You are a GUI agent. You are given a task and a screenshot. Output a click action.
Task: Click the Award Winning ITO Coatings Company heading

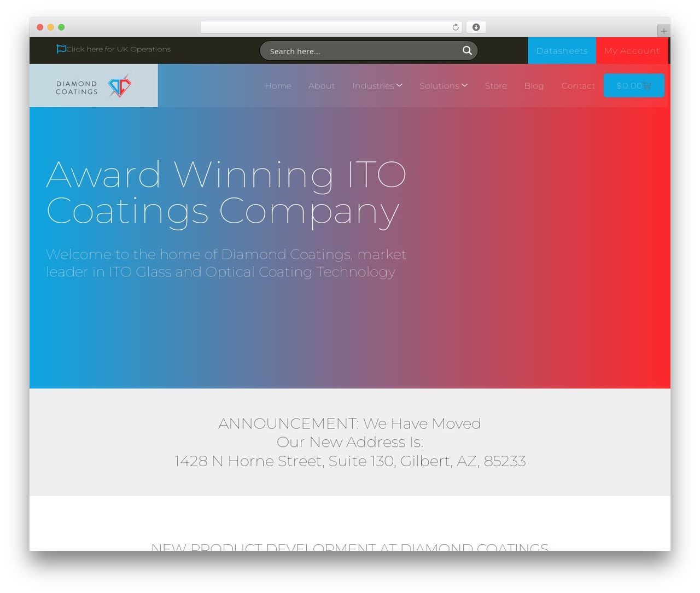point(226,193)
